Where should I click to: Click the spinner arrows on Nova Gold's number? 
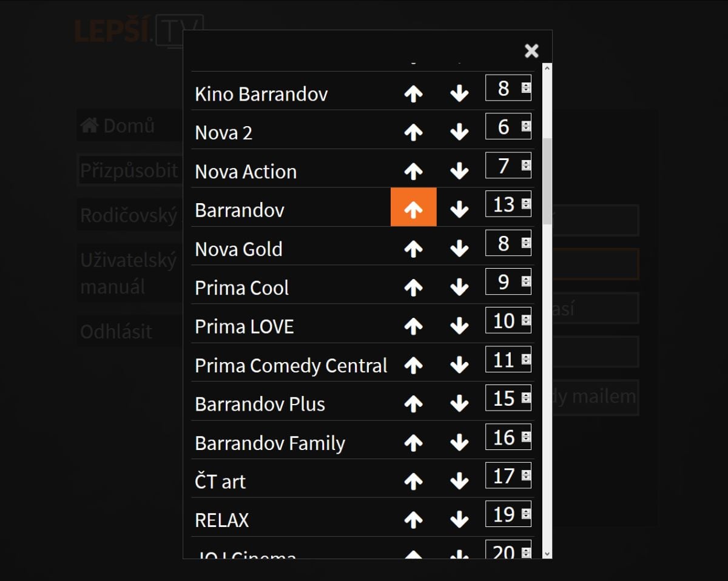pos(526,243)
